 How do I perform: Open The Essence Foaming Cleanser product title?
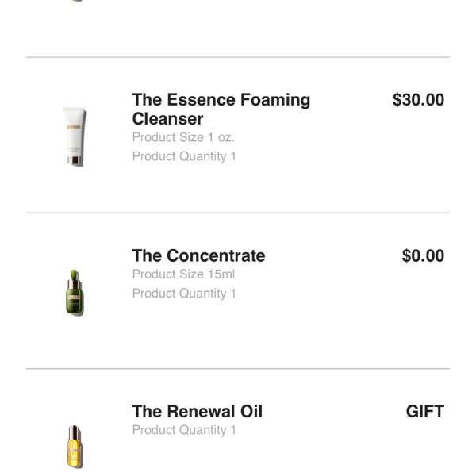(x=221, y=109)
